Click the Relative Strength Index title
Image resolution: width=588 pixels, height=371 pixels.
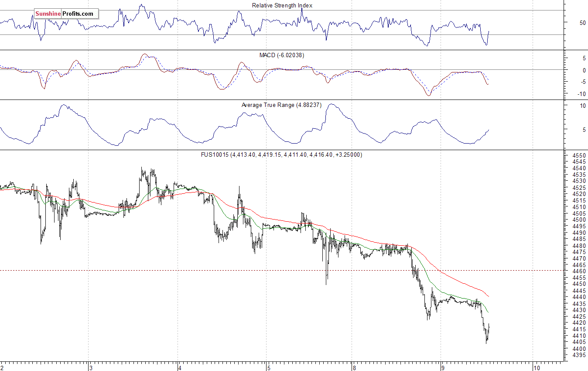tap(282, 6)
